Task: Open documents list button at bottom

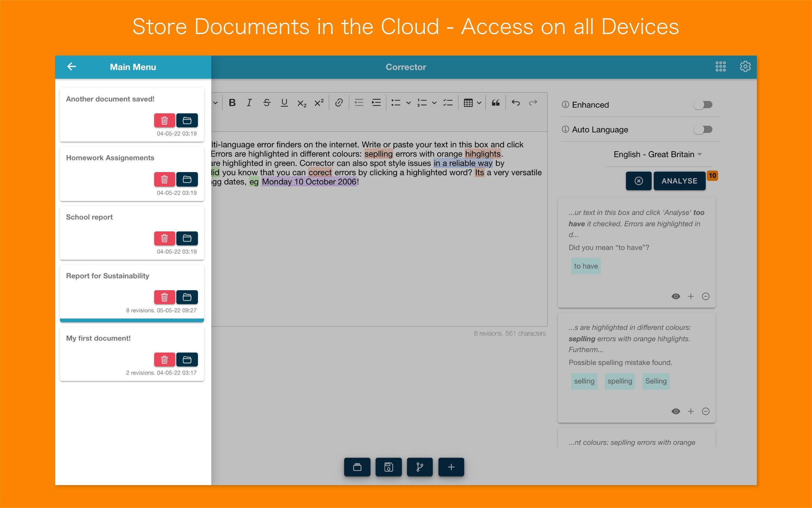Action: click(x=357, y=467)
